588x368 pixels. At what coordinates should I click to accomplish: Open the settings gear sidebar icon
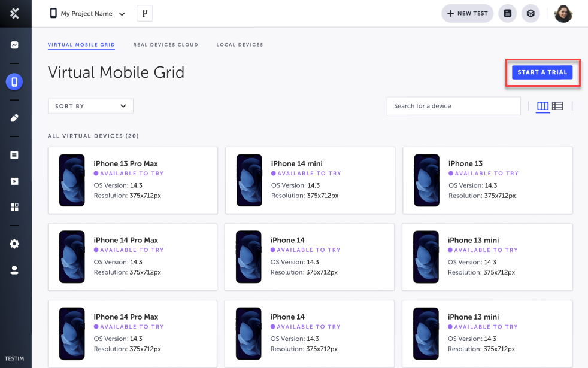point(14,244)
